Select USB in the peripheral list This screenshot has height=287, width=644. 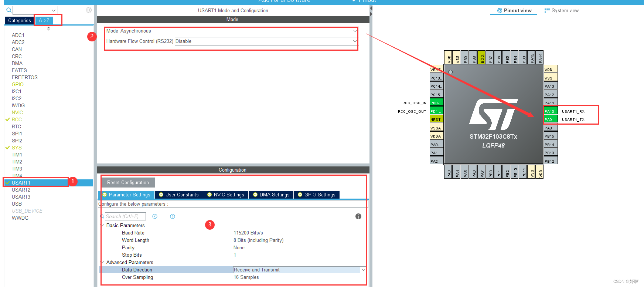(x=17, y=204)
